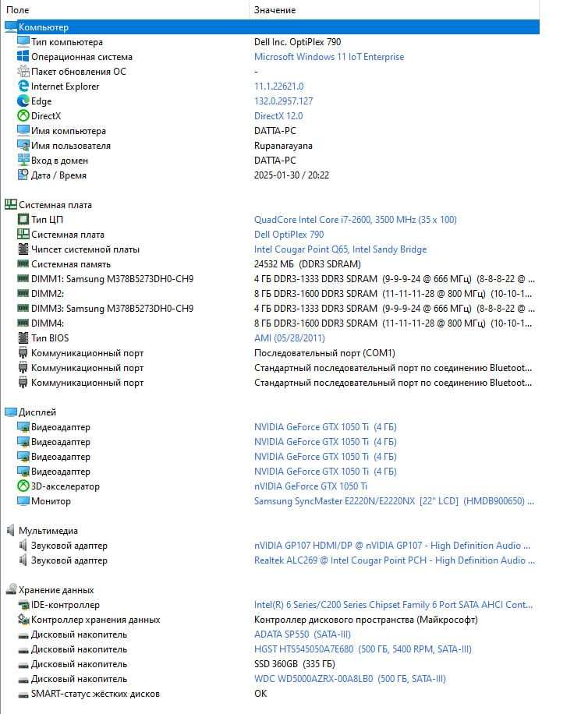Image resolution: width=588 pixels, height=714 pixels.
Task: Open the Dell OptiPlex 790 motherboard link
Action: 289,234
